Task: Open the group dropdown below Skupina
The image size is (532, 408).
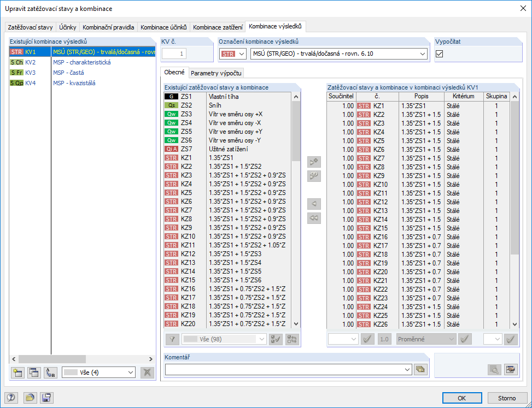Action: pyautogui.click(x=493, y=339)
